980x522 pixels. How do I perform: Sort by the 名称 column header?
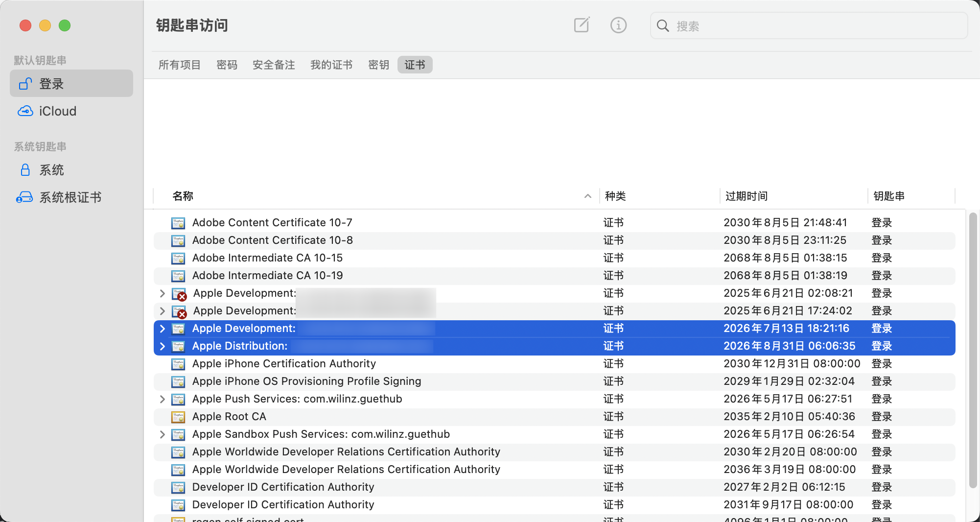pos(183,196)
